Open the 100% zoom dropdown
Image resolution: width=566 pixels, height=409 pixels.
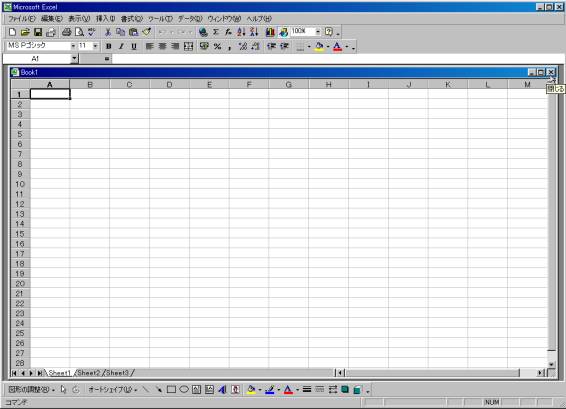[x=318, y=32]
